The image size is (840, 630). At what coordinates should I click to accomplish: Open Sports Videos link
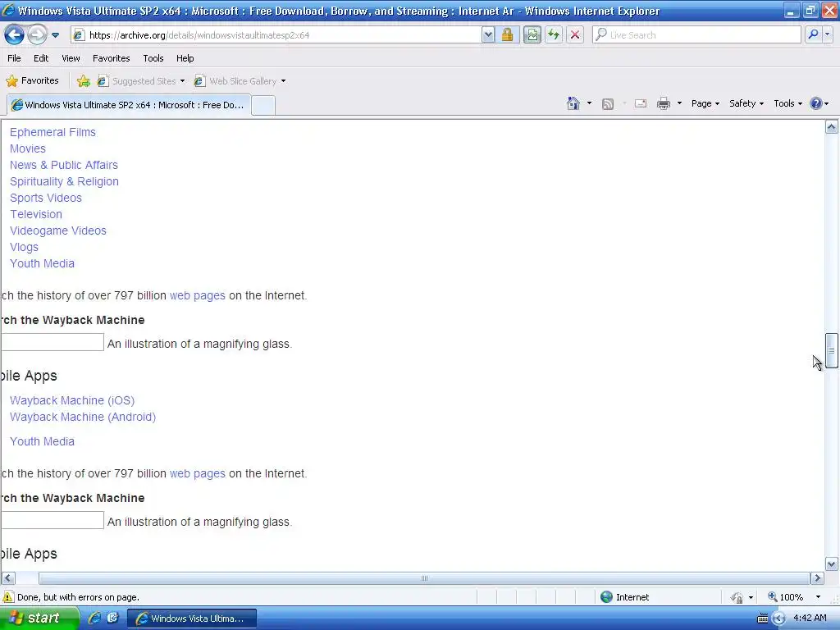point(46,199)
